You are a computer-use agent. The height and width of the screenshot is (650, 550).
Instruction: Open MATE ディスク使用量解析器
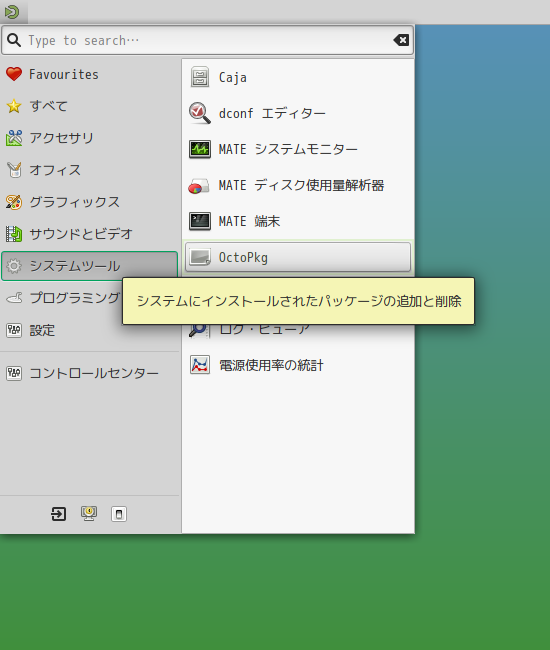298,185
